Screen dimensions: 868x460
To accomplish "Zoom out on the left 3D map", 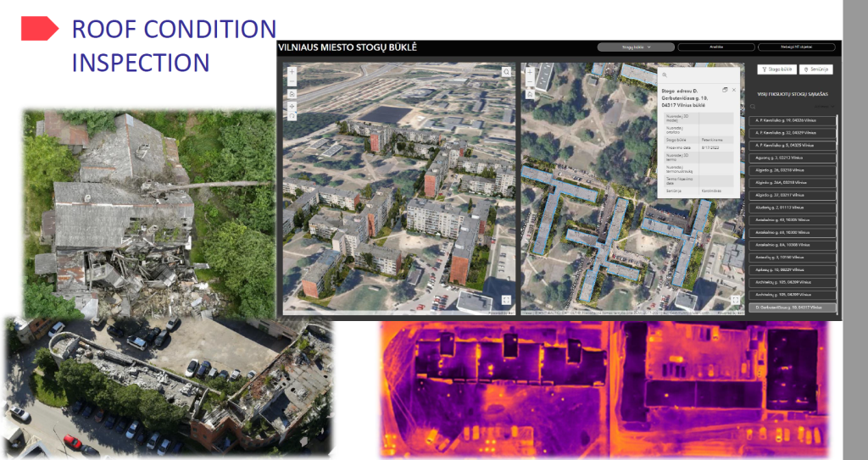I will (x=292, y=83).
